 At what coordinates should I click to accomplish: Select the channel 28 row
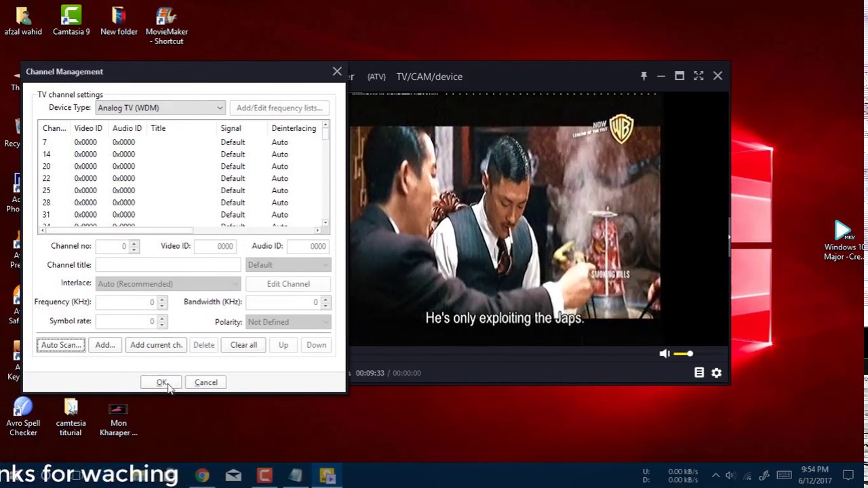(x=180, y=203)
